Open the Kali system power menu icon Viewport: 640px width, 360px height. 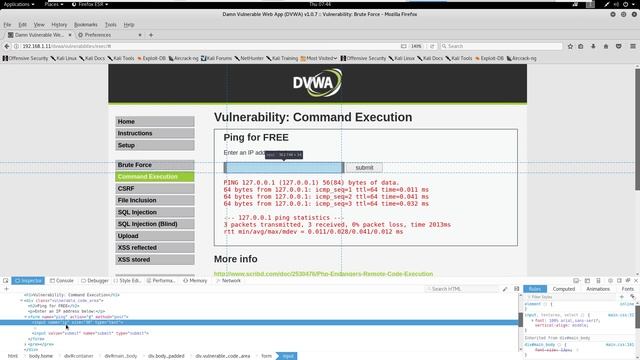point(626,4)
